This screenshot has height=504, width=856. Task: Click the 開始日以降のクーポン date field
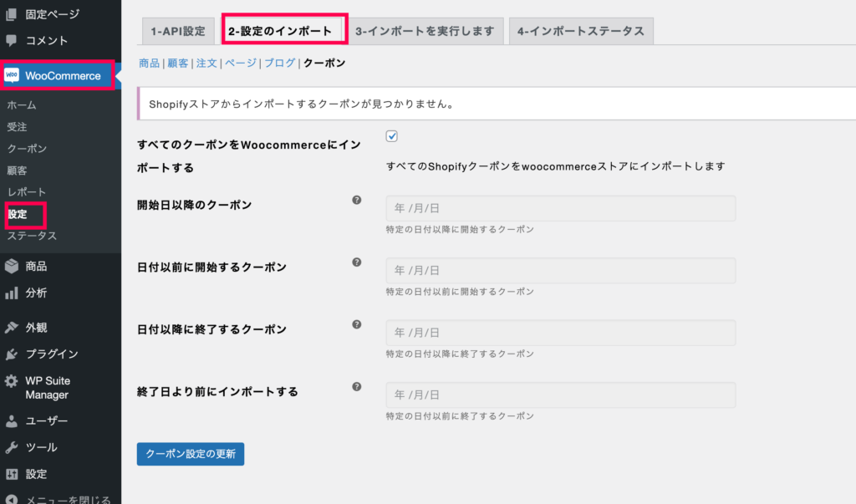[561, 208]
